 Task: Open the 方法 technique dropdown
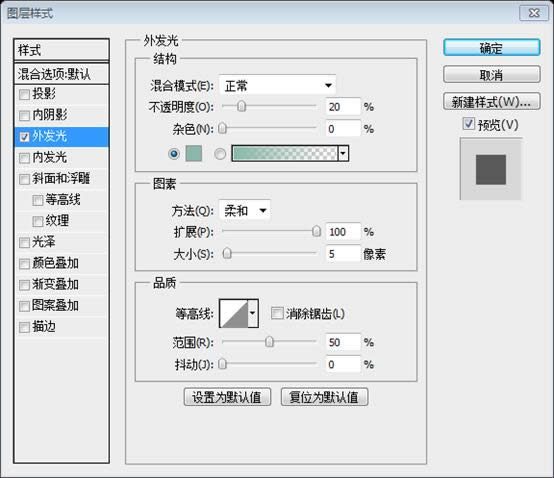[x=245, y=211]
